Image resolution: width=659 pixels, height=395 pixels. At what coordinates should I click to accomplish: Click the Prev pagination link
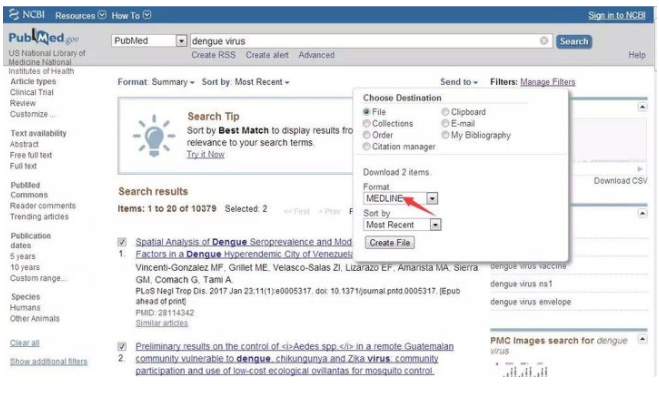(329, 211)
